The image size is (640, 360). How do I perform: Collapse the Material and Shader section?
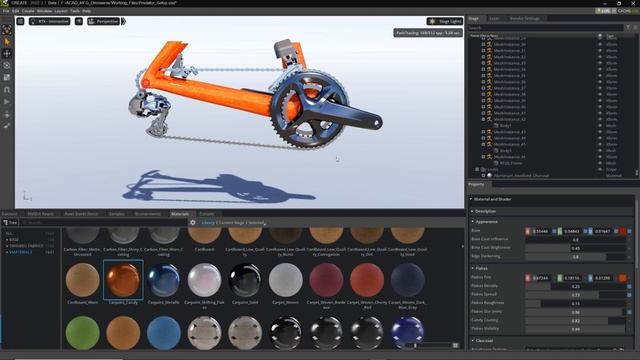[x=471, y=199]
